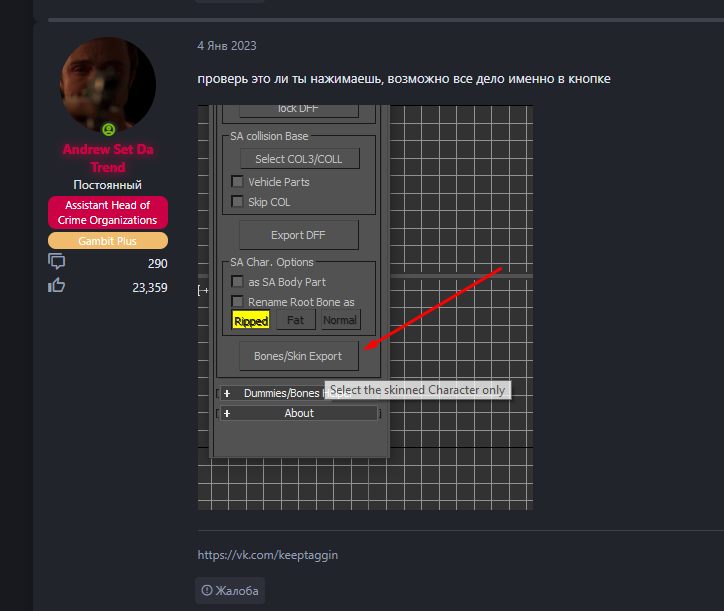724x611 pixels.
Task: Click the Gambit Plus badge
Action: pyautogui.click(x=108, y=241)
